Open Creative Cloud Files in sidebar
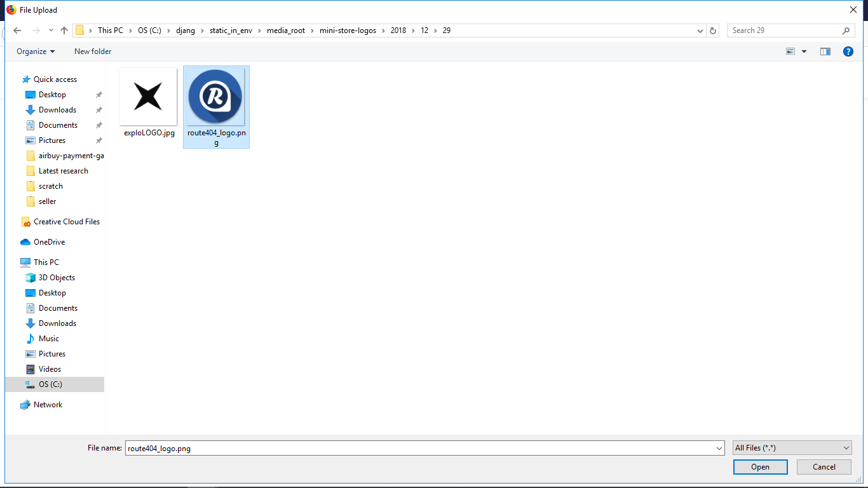This screenshot has height=488, width=868. 66,222
